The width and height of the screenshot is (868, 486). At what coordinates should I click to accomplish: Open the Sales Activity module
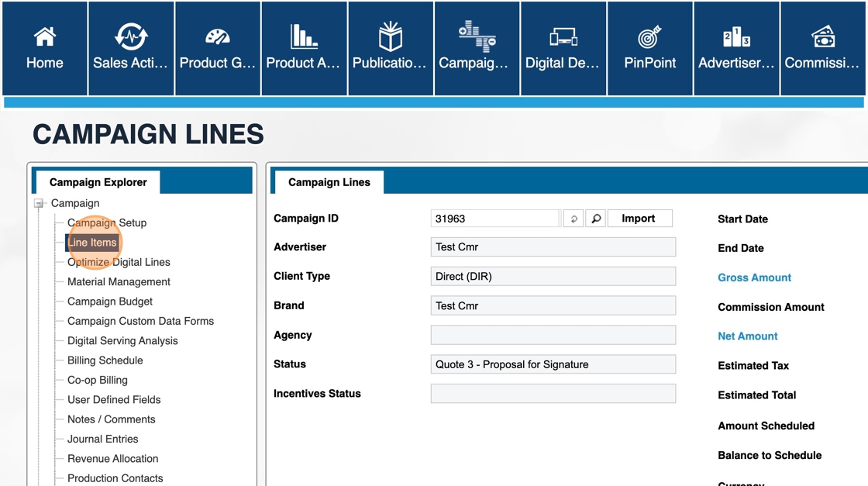tap(131, 49)
